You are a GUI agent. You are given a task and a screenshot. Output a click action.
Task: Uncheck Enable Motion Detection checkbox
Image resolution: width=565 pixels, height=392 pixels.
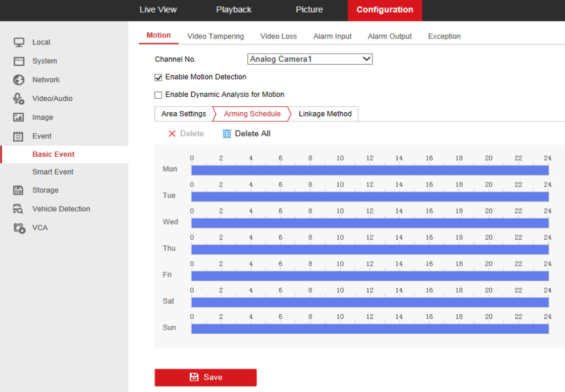(159, 78)
